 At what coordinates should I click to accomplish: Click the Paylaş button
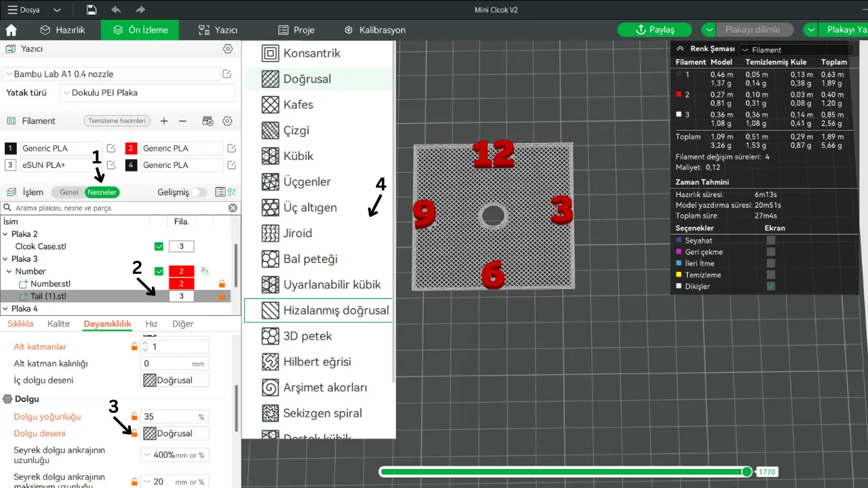coord(654,30)
